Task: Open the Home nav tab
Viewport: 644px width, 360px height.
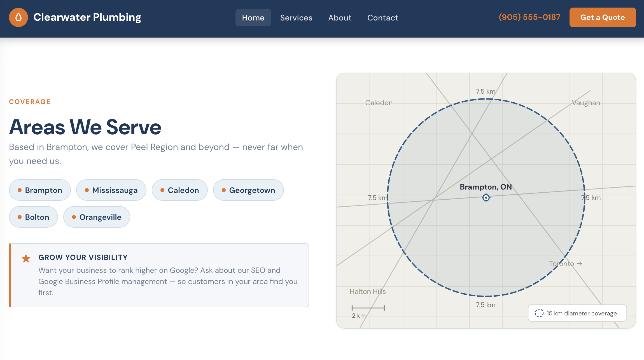Action: coord(253,18)
